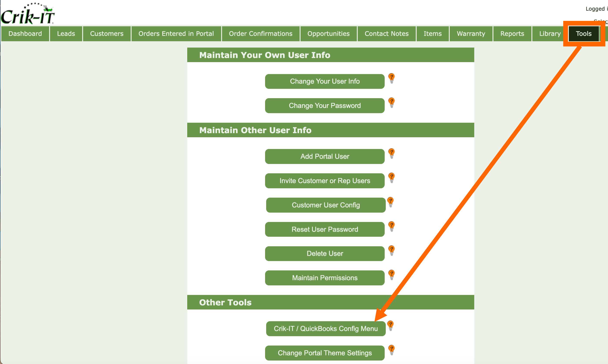Open help icon next to Customer User Config

tap(390, 202)
